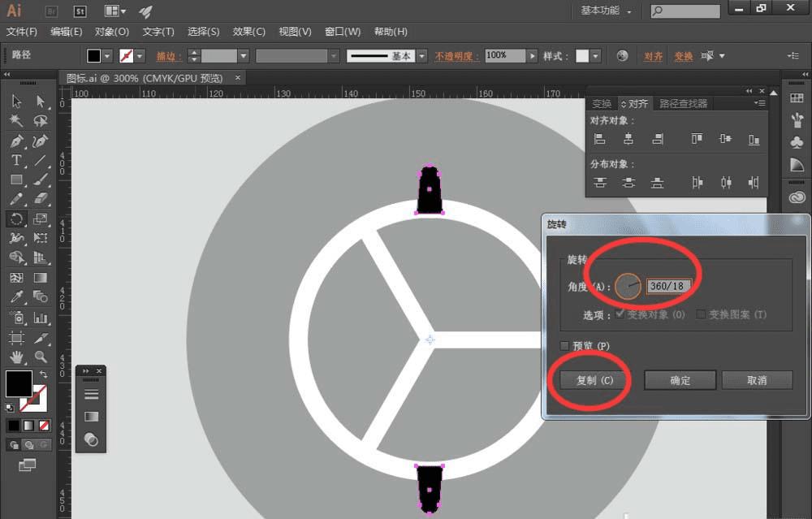Open Arrange Documents dropdown in app bar
This screenshot has width=812, height=519.
coord(115,11)
